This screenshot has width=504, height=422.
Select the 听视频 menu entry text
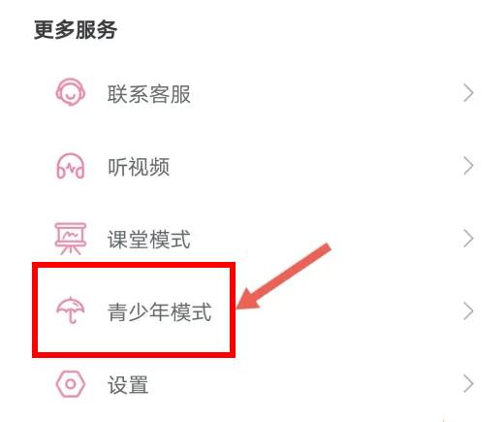click(139, 167)
